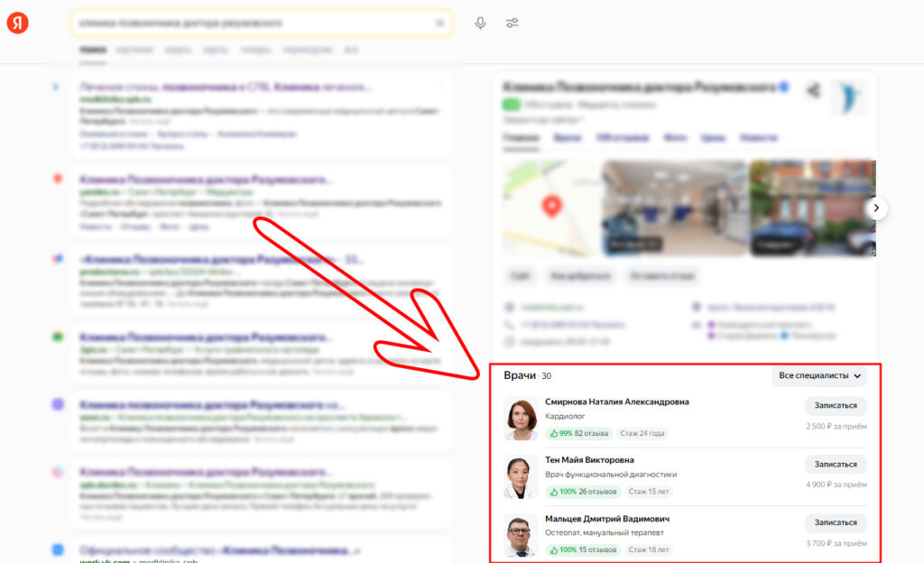Open the Цены tab in the clinic card
924x563 pixels.
pos(713,138)
